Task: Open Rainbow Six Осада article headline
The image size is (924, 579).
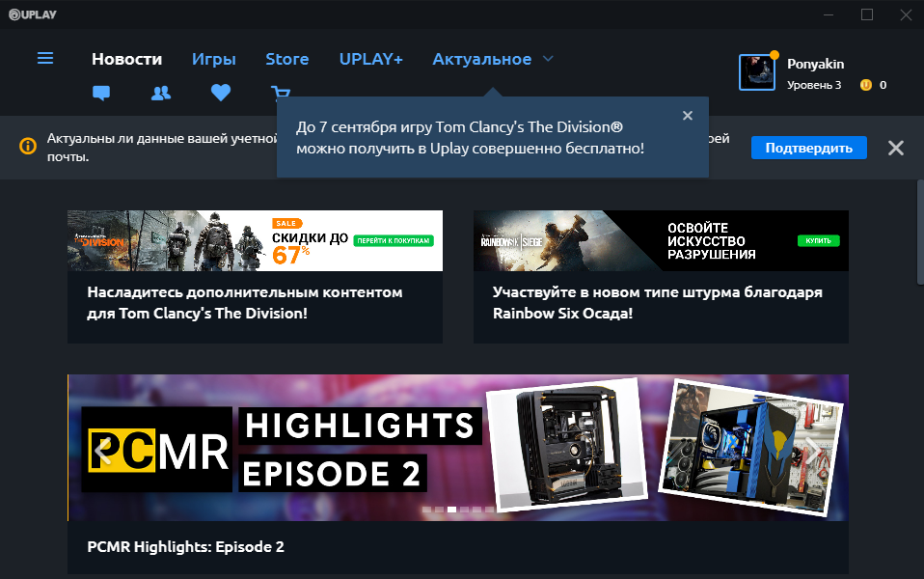Action: click(658, 302)
